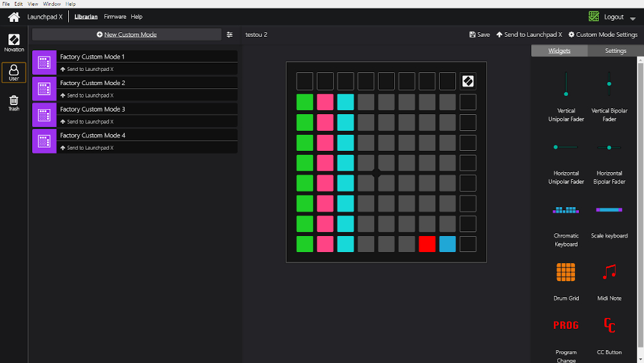
Task: Open Custom Mode Settings
Action: pos(603,35)
